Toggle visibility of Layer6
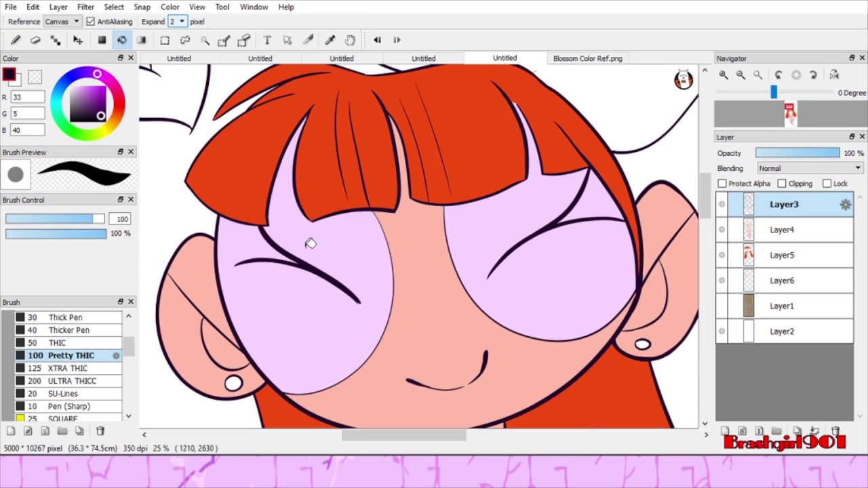The image size is (868, 488). coord(722,281)
